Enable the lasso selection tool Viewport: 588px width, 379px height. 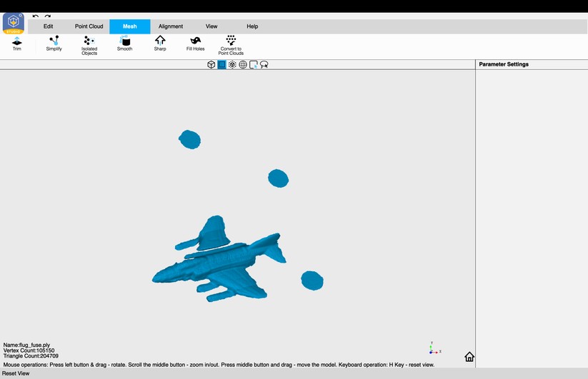click(264, 65)
